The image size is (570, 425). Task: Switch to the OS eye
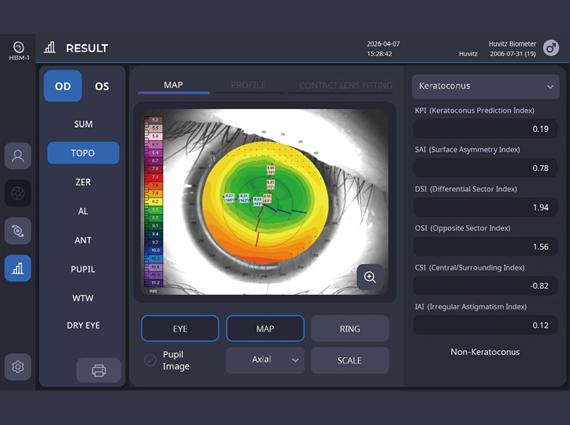[102, 87]
